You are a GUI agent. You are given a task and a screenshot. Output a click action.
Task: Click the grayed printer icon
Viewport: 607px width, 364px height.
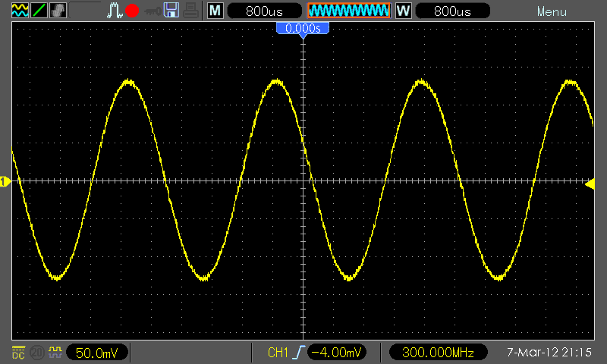click(x=191, y=11)
